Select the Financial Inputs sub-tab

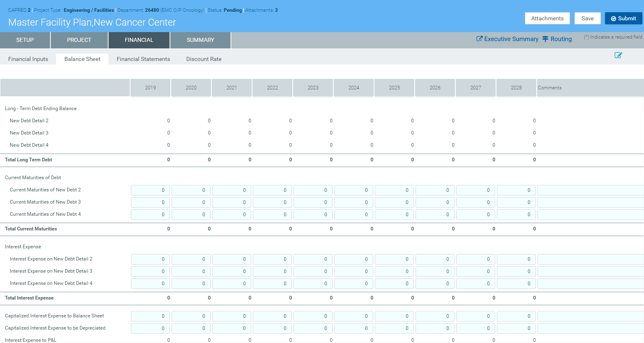28,59
